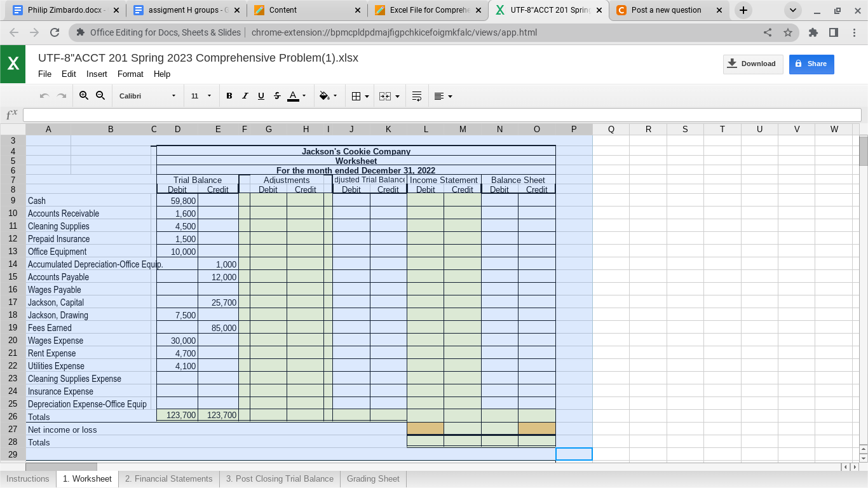This screenshot has width=868, height=488.
Task: Expand the font size dropdown
Action: (201, 96)
